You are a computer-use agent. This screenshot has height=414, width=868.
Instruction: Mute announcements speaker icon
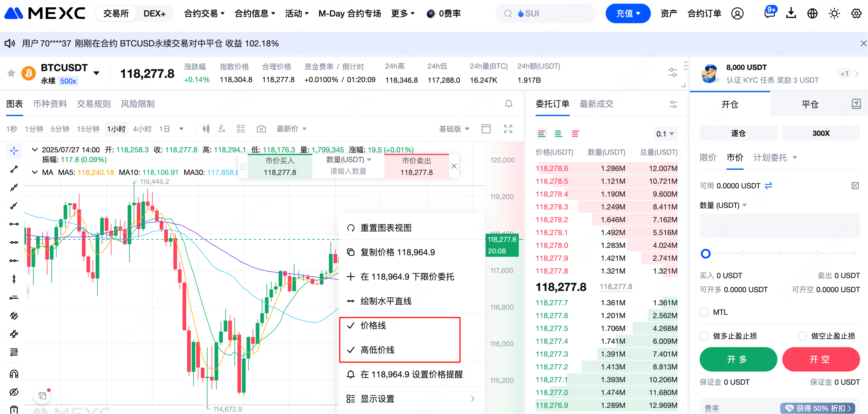[10, 43]
